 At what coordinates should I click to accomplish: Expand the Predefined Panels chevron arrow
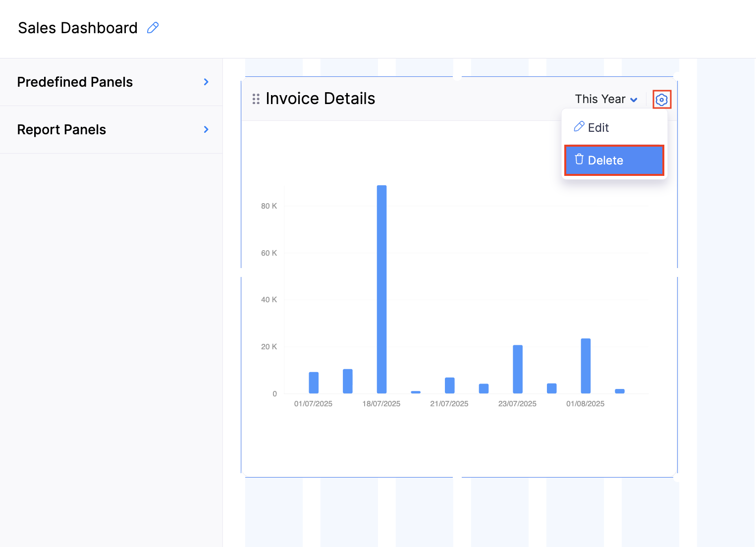[x=206, y=82]
